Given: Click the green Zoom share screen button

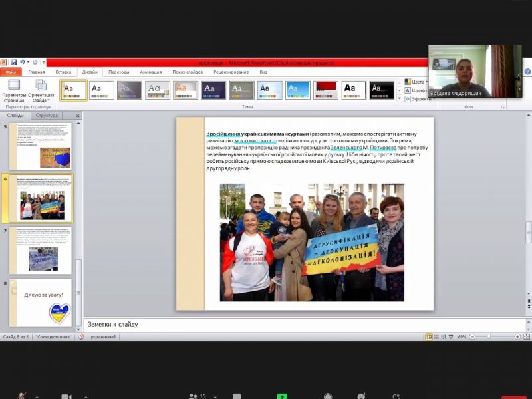Looking at the screenshot, I should (282, 396).
